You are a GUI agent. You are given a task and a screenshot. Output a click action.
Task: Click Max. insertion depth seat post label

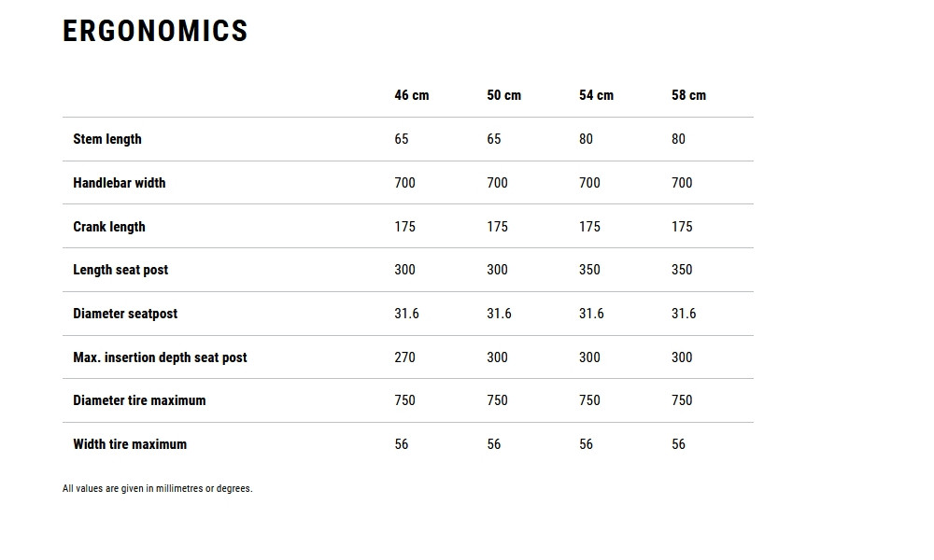pyautogui.click(x=160, y=357)
